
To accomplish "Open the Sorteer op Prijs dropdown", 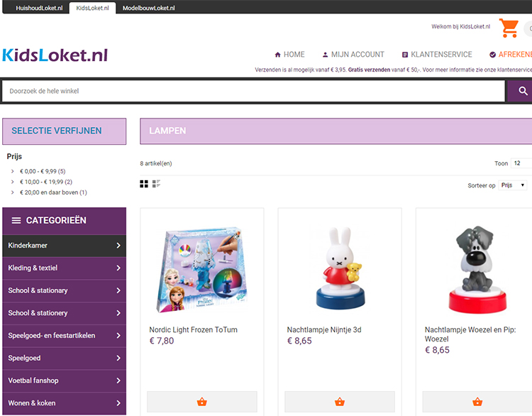I will pyautogui.click(x=512, y=185).
